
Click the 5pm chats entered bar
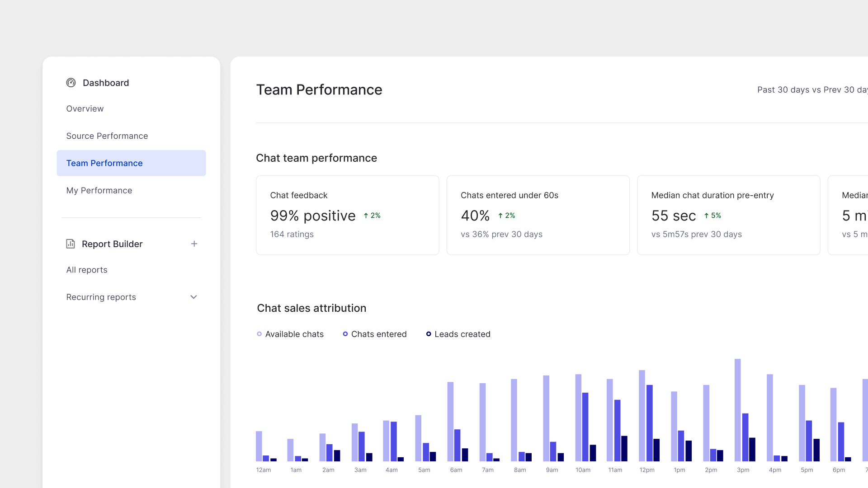click(x=809, y=441)
